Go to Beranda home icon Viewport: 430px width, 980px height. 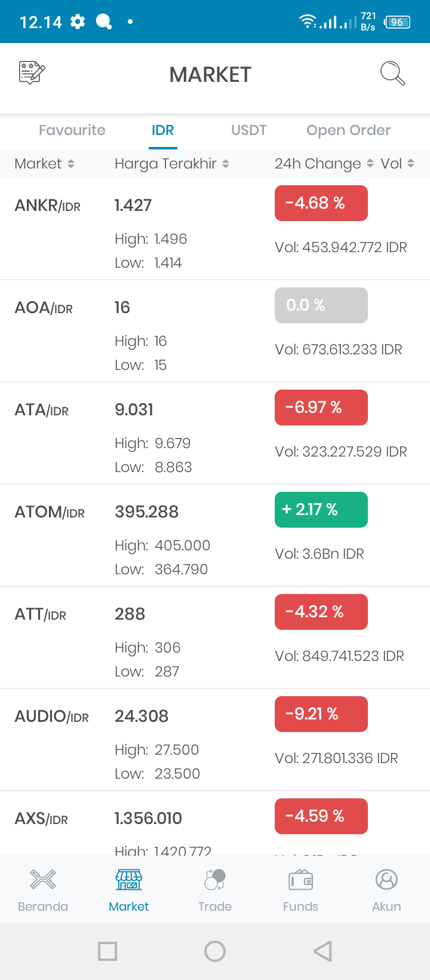43,880
